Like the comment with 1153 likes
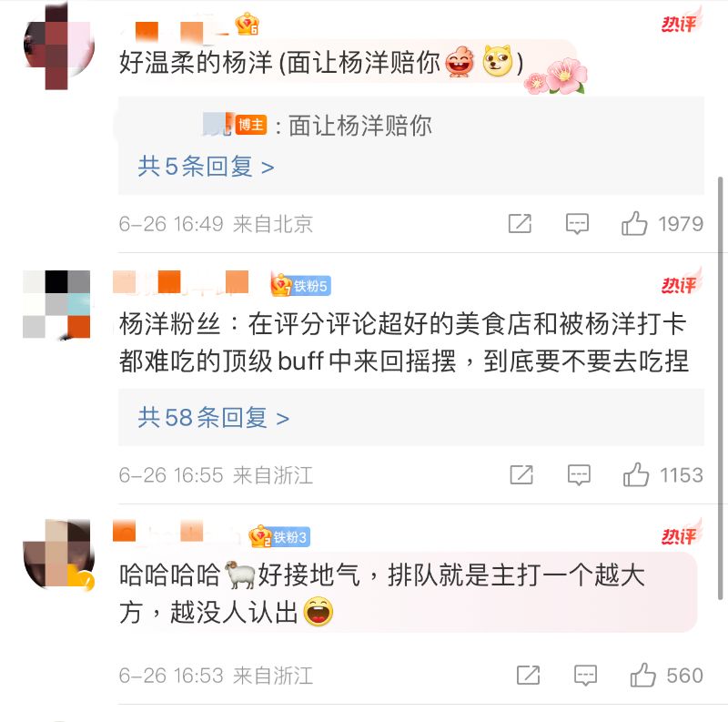 point(635,475)
